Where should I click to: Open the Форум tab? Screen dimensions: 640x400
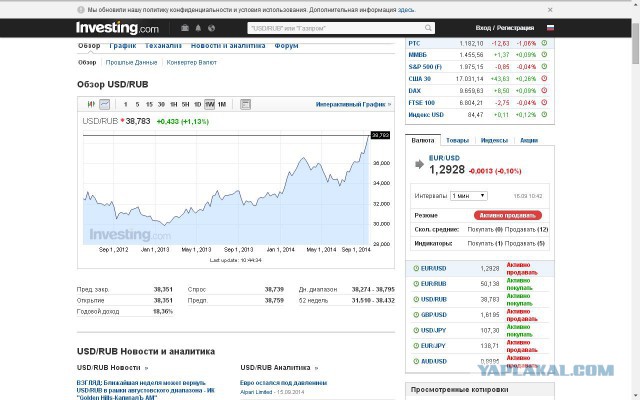[x=286, y=46]
